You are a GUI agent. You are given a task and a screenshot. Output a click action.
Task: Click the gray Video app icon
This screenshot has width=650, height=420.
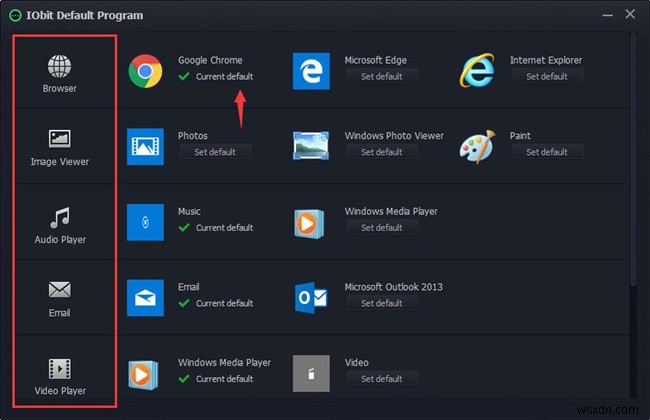311,374
